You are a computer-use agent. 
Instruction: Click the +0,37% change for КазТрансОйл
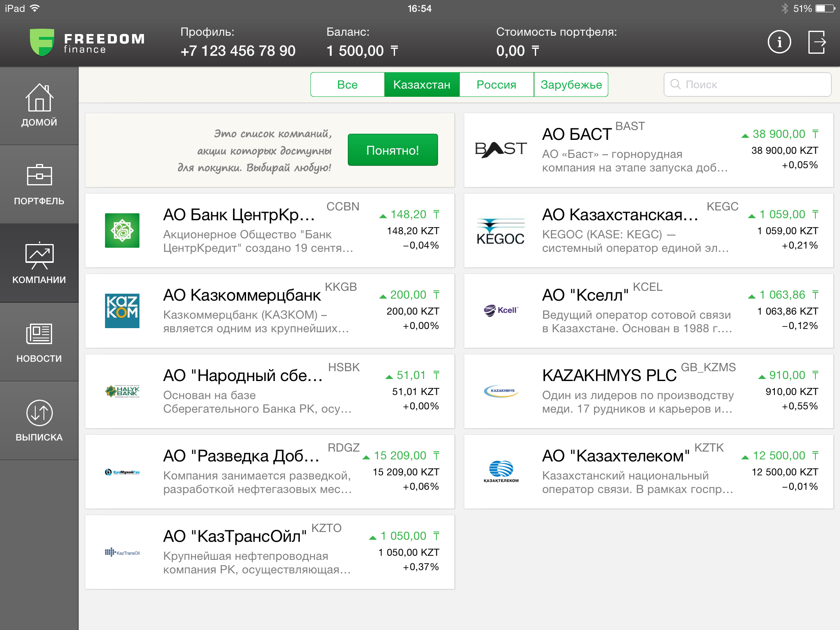tap(421, 567)
